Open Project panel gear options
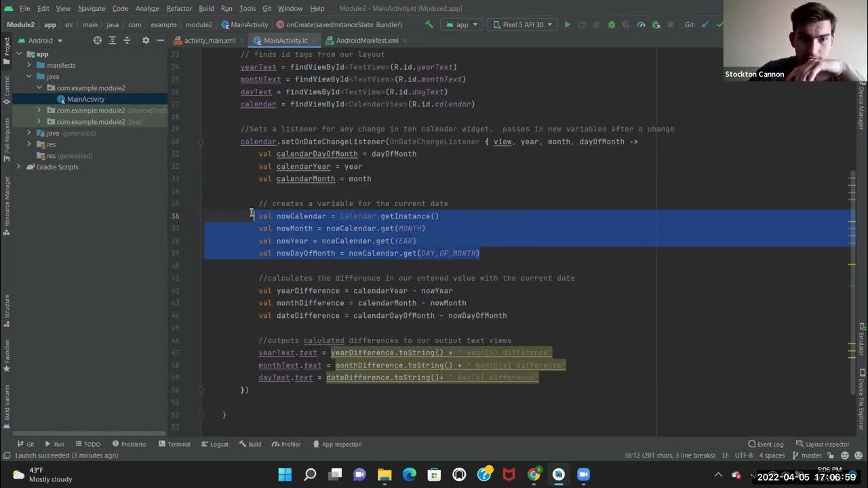 [x=146, y=41]
